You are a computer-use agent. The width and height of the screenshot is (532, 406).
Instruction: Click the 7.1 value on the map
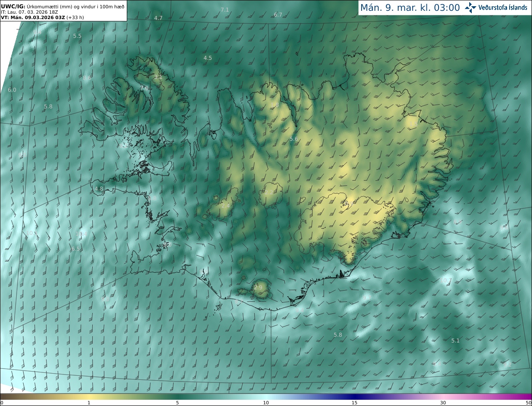pyautogui.click(x=225, y=10)
